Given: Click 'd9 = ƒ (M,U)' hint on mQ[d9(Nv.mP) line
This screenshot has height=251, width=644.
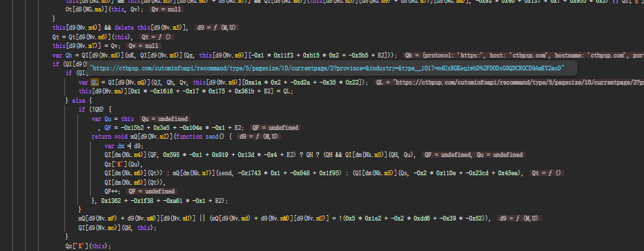Looking at the screenshot, I should click(x=519, y=219).
